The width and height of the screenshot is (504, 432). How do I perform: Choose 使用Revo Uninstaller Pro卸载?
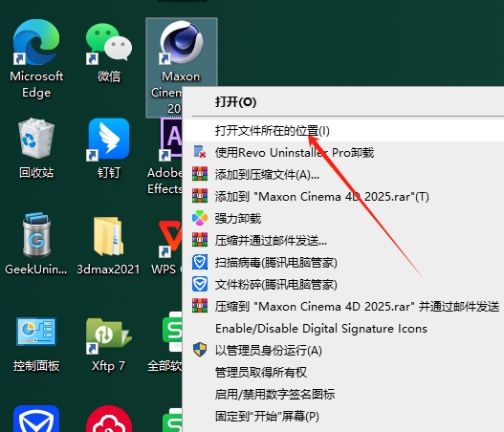[343, 153]
